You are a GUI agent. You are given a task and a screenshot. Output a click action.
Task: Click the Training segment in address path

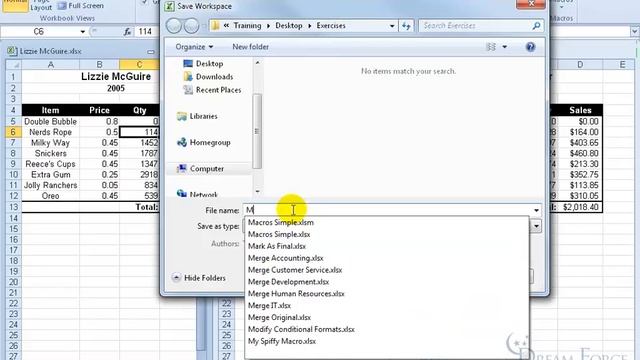(x=247, y=26)
